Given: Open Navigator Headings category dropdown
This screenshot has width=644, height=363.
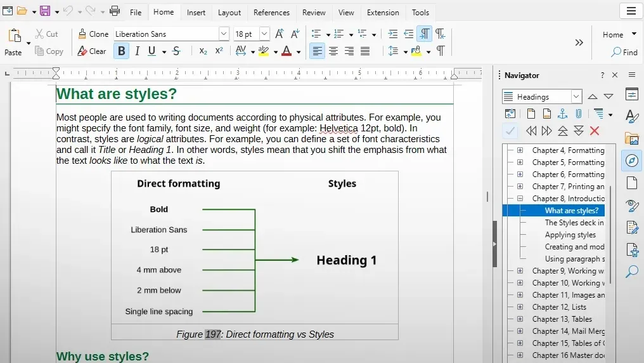Looking at the screenshot, I should (x=576, y=96).
